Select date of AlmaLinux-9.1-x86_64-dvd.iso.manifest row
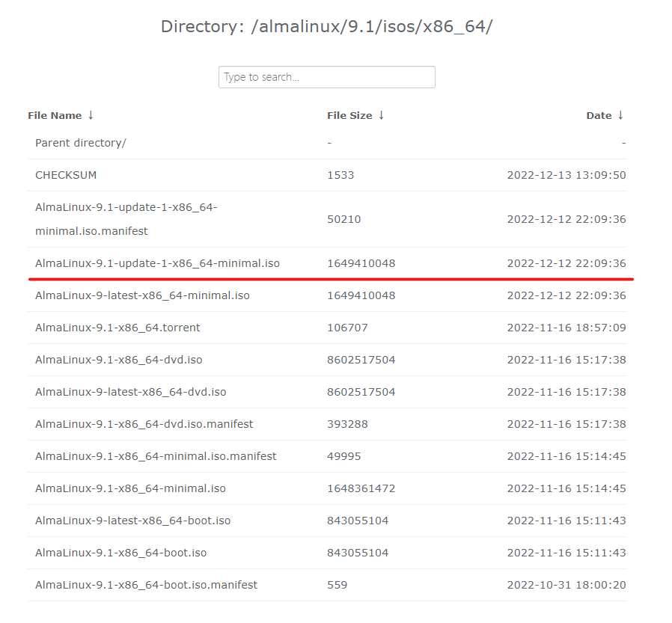Viewport: 672px width, 623px height. coord(566,424)
